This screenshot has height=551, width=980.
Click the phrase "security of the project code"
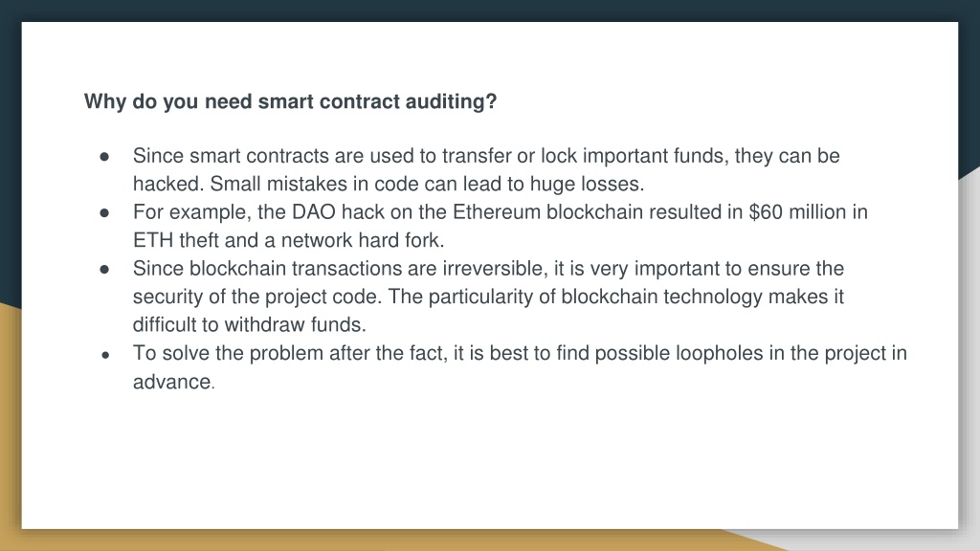256,297
